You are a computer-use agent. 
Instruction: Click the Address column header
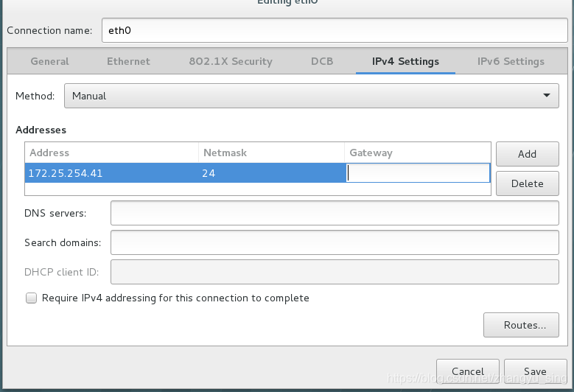(x=112, y=153)
